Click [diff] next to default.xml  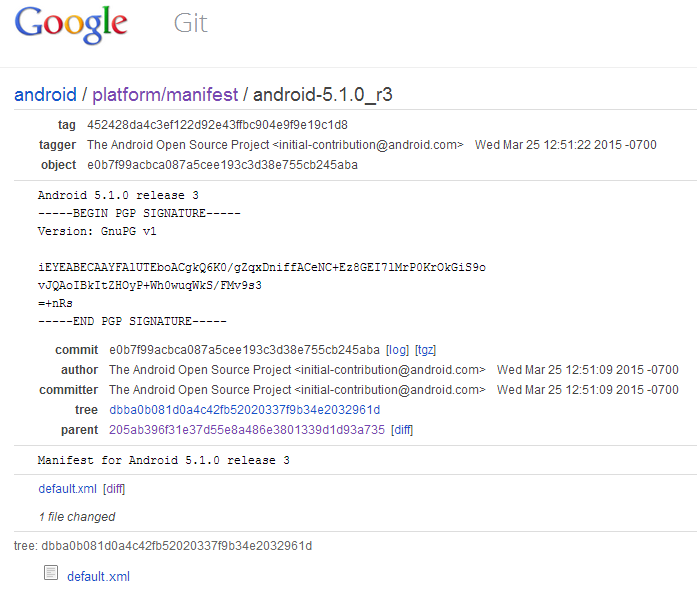click(x=114, y=489)
